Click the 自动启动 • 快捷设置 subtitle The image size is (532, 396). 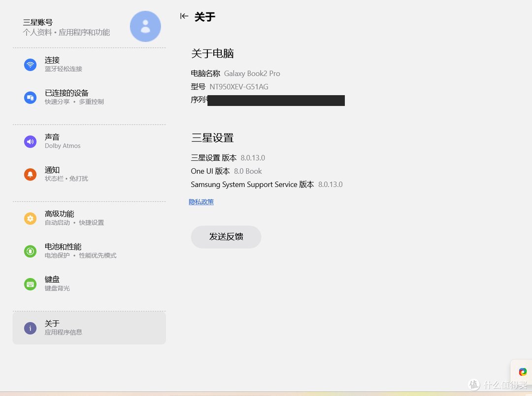pyautogui.click(x=74, y=223)
